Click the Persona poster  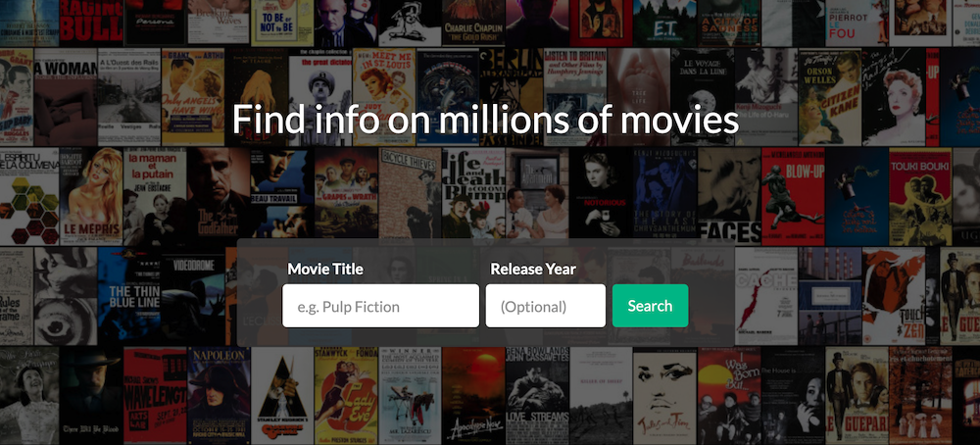click(x=155, y=23)
